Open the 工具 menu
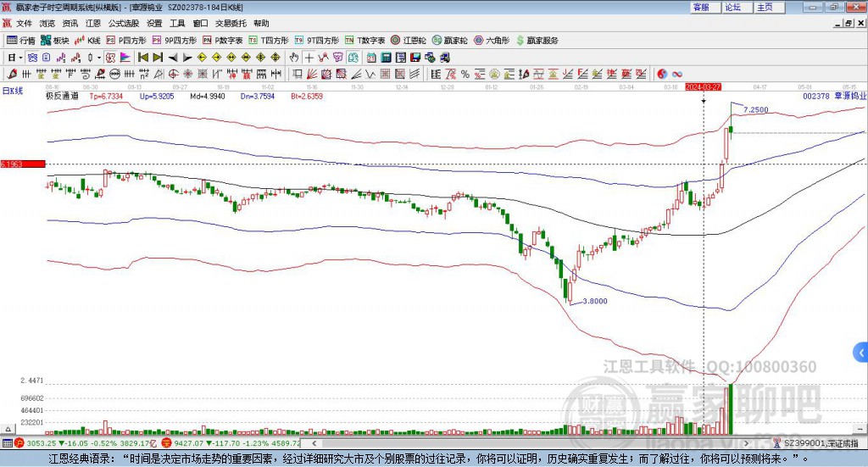Image resolution: width=868 pixels, height=467 pixels. (x=177, y=23)
